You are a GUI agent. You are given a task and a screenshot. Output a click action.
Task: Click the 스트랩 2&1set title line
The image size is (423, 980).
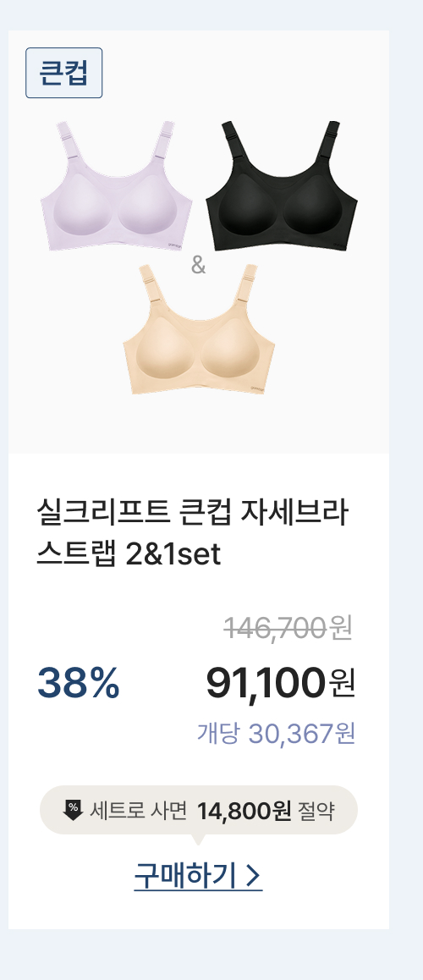[129, 554]
